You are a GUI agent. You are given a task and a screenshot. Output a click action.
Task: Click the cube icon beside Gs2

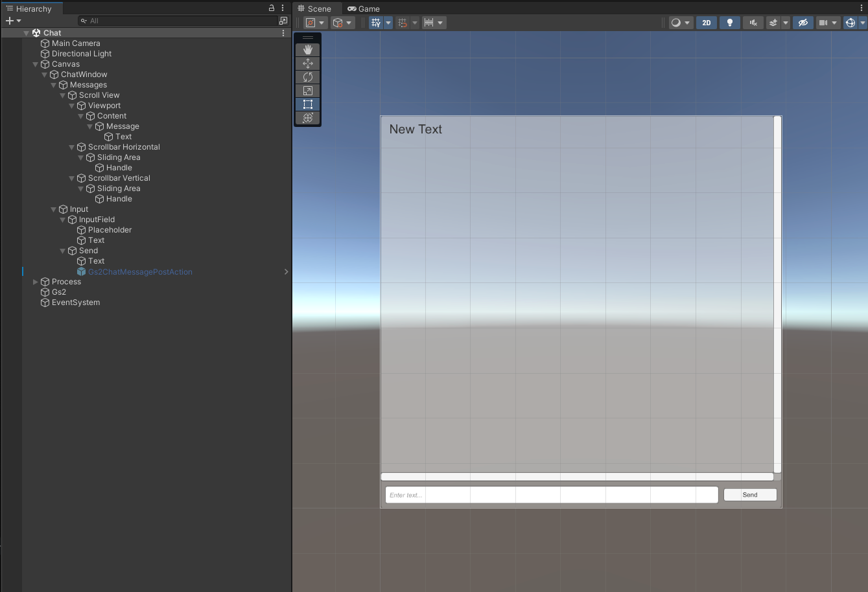pyautogui.click(x=45, y=292)
